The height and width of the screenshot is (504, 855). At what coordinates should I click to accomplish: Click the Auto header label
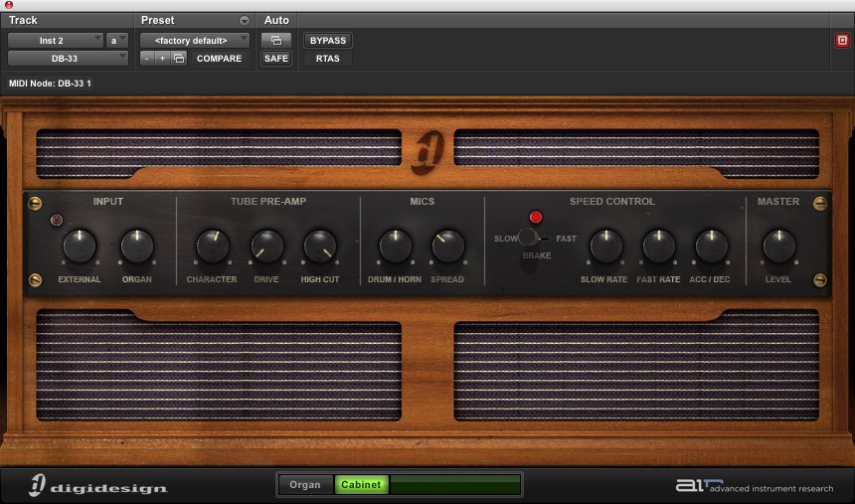click(276, 20)
